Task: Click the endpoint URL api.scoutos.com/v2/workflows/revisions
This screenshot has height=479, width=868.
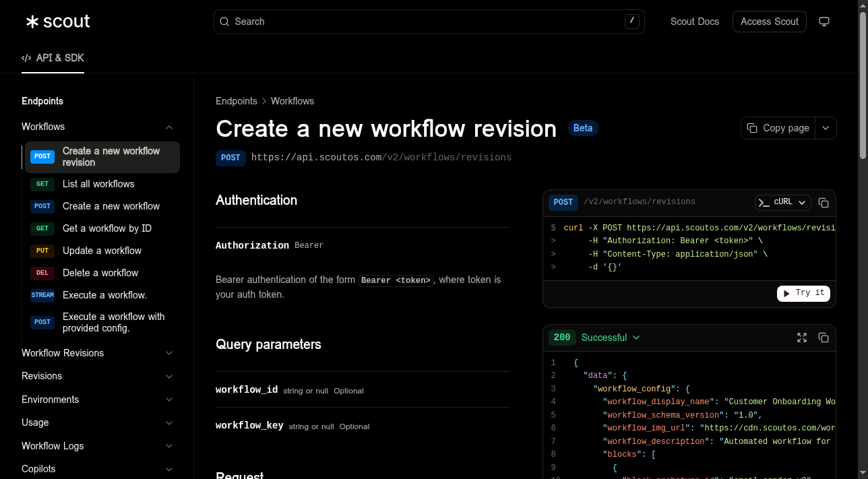Action: [x=381, y=158]
